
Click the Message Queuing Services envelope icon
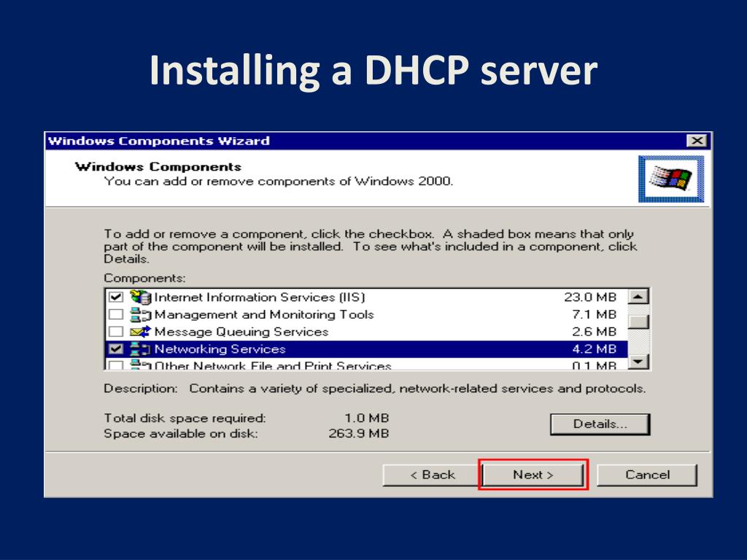pos(141,332)
